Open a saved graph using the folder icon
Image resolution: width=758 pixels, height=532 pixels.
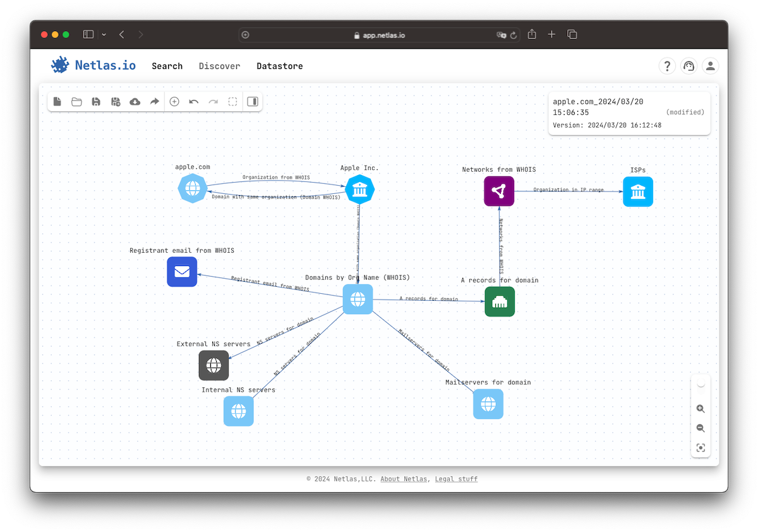point(76,102)
